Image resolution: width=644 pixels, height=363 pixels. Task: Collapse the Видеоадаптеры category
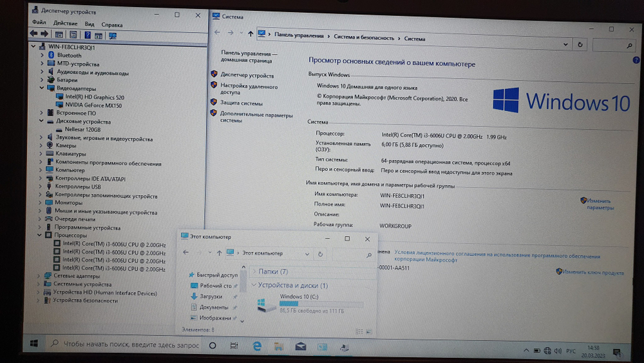click(42, 88)
